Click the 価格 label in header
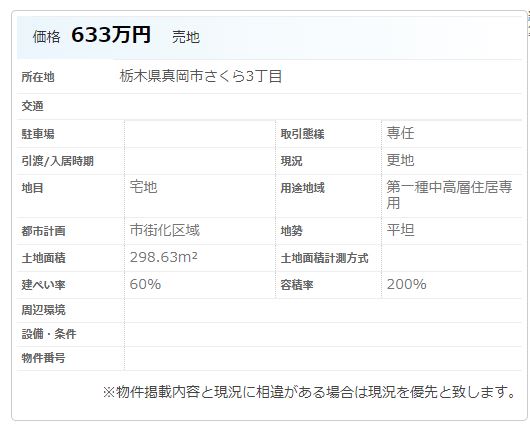The height and width of the screenshot is (426, 530). 47,37
